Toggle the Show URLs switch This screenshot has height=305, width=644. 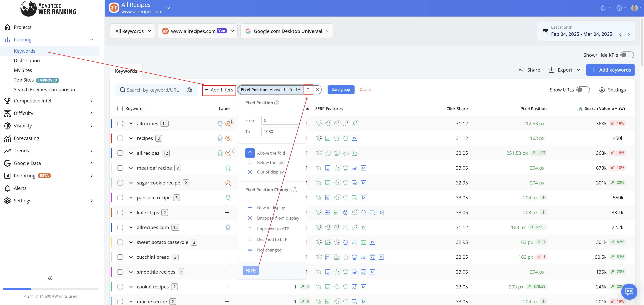[583, 90]
